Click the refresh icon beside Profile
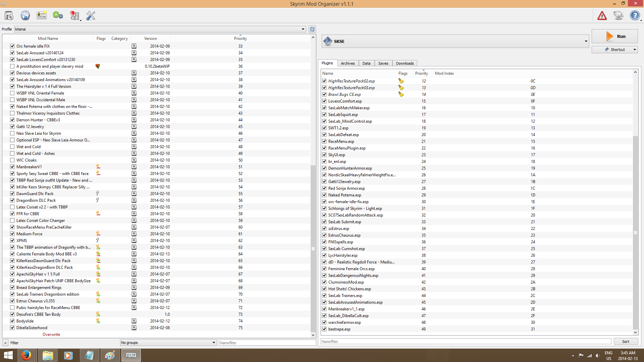This screenshot has height=362, width=644. click(312, 29)
